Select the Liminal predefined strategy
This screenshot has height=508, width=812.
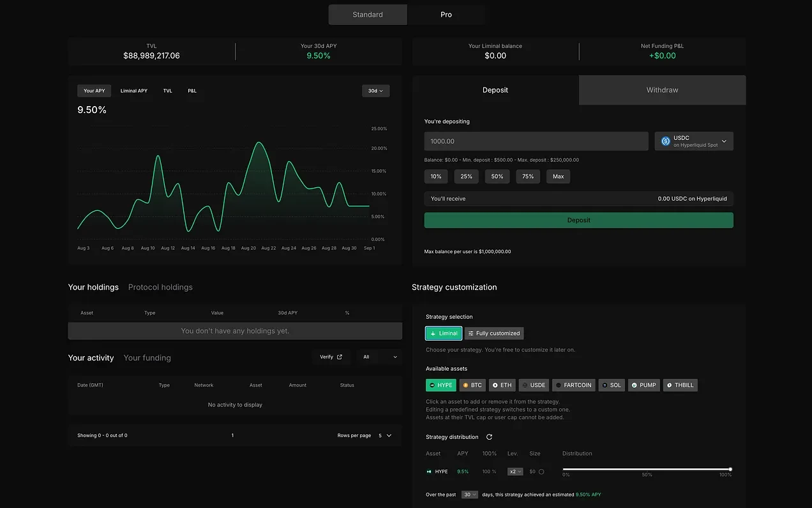tap(443, 333)
